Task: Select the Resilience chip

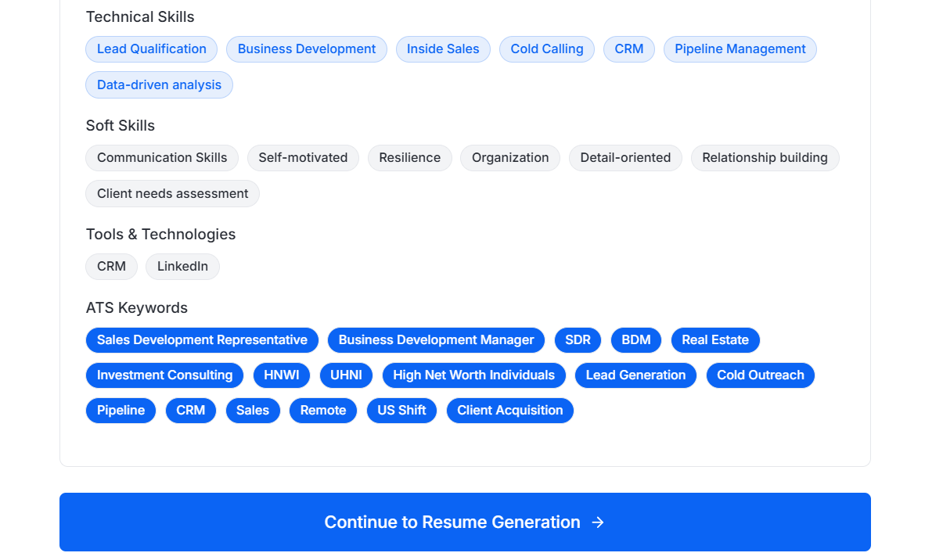Action: click(x=409, y=157)
